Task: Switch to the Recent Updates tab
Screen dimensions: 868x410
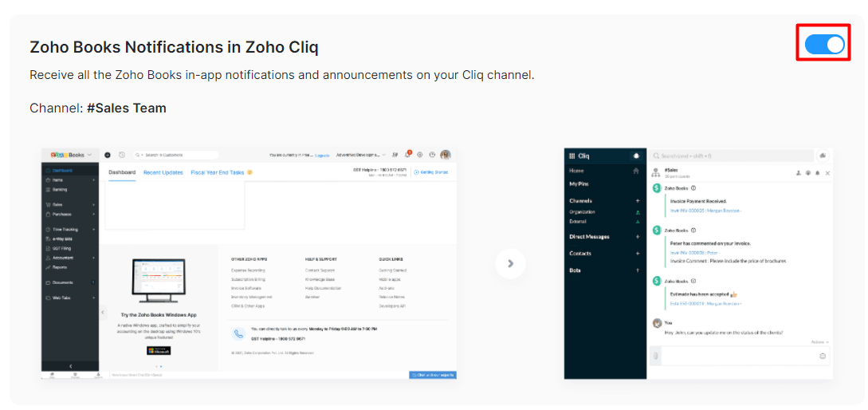Action: pos(163,172)
